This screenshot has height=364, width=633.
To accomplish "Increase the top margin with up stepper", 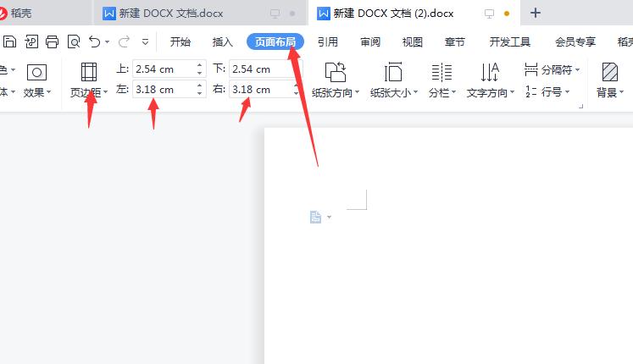I will tap(199, 65).
